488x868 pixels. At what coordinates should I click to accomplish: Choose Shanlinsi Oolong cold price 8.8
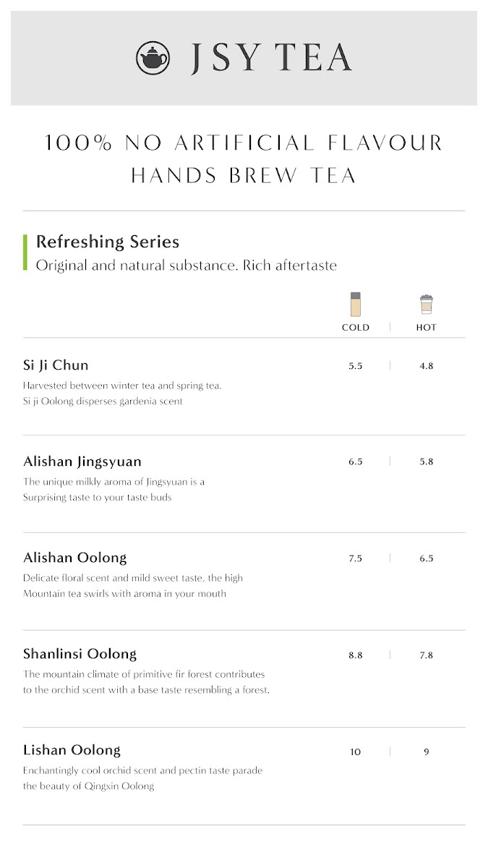coord(355,655)
